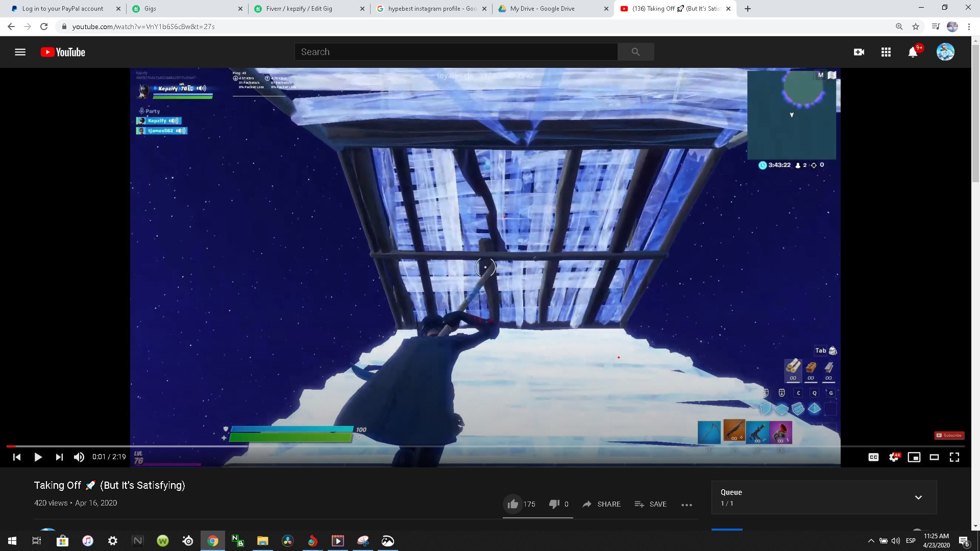The height and width of the screenshot is (551, 980).
Task: Open the create video camera icon
Action: pyautogui.click(x=859, y=52)
